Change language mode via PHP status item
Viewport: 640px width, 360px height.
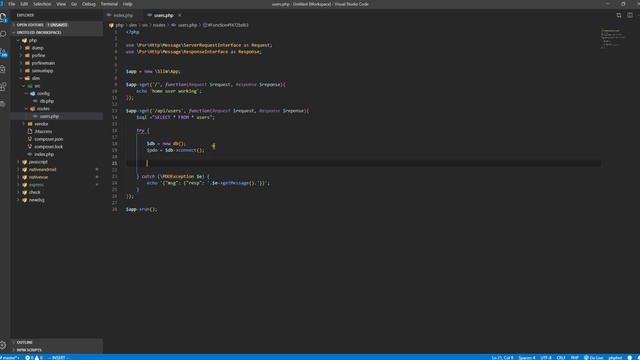(575, 358)
